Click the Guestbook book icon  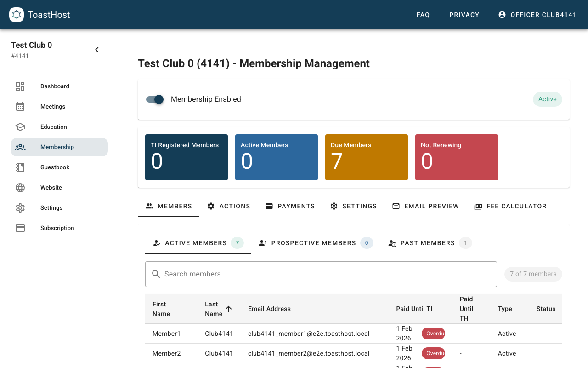pos(20,167)
